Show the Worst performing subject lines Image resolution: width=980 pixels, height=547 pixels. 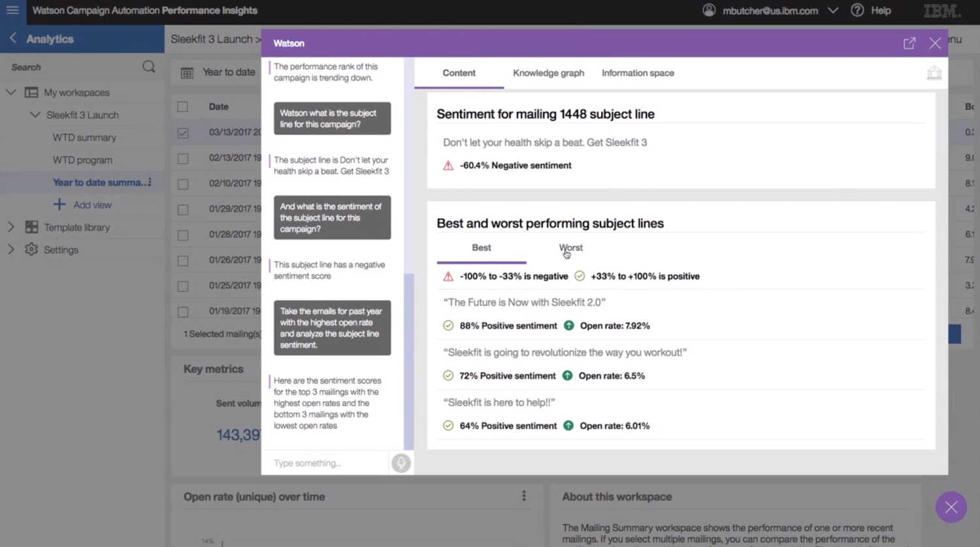click(x=570, y=247)
